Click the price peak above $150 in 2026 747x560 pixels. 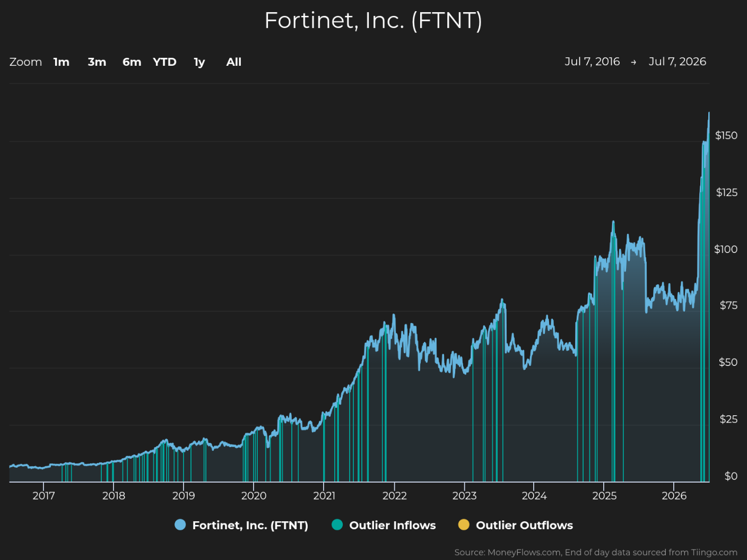click(x=709, y=113)
